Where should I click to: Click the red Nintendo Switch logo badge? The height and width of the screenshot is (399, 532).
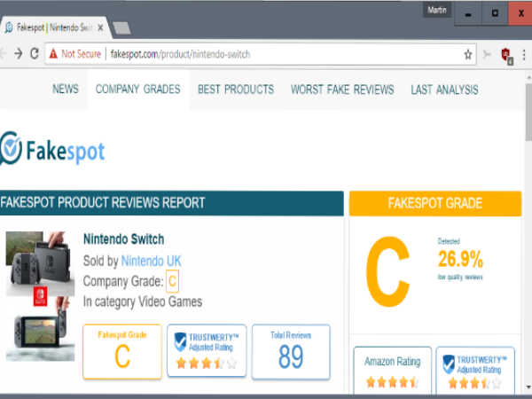[x=40, y=296]
